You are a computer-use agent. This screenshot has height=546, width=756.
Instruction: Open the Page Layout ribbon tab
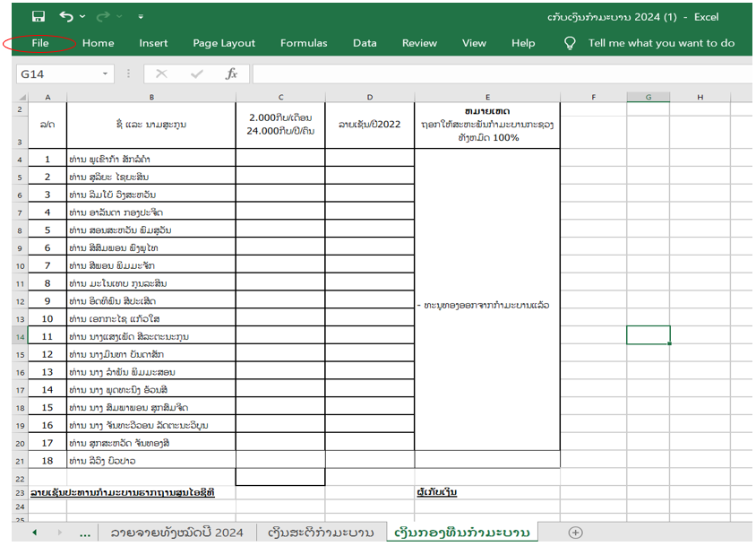tap(224, 43)
